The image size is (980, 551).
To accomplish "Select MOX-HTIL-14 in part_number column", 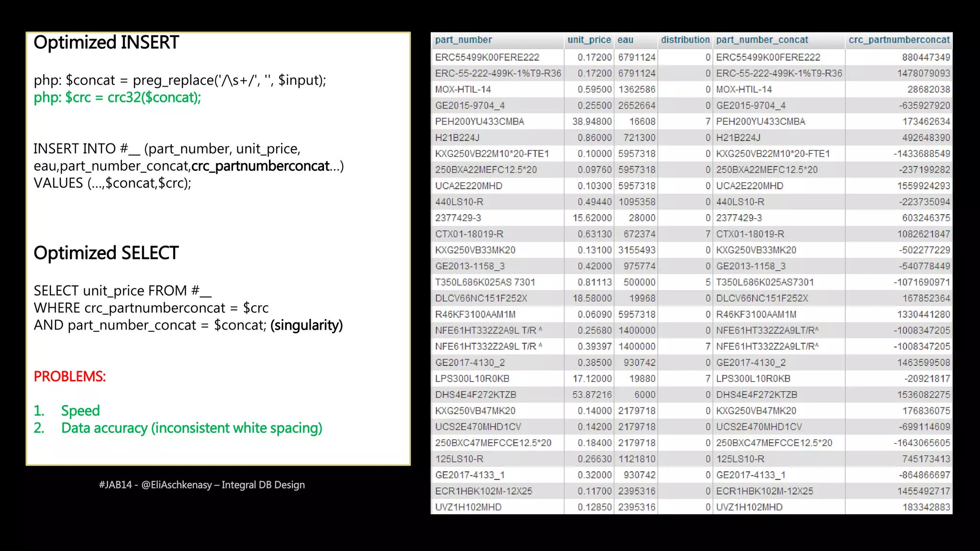I will (463, 89).
